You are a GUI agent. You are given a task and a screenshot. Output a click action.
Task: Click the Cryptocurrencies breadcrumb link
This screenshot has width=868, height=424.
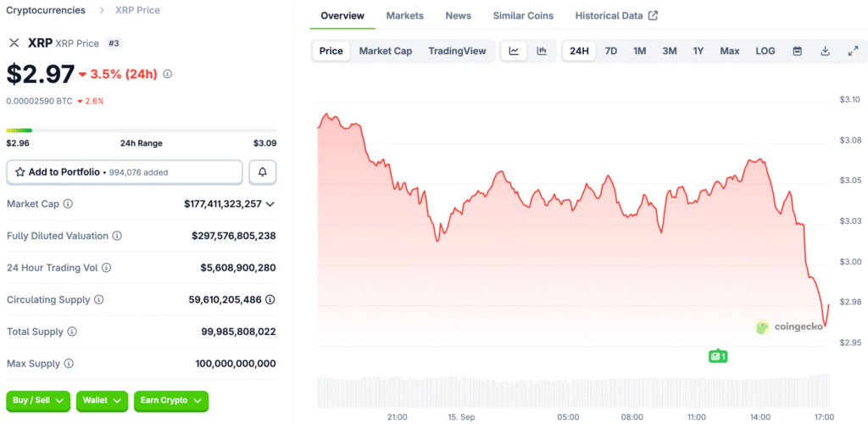click(46, 10)
